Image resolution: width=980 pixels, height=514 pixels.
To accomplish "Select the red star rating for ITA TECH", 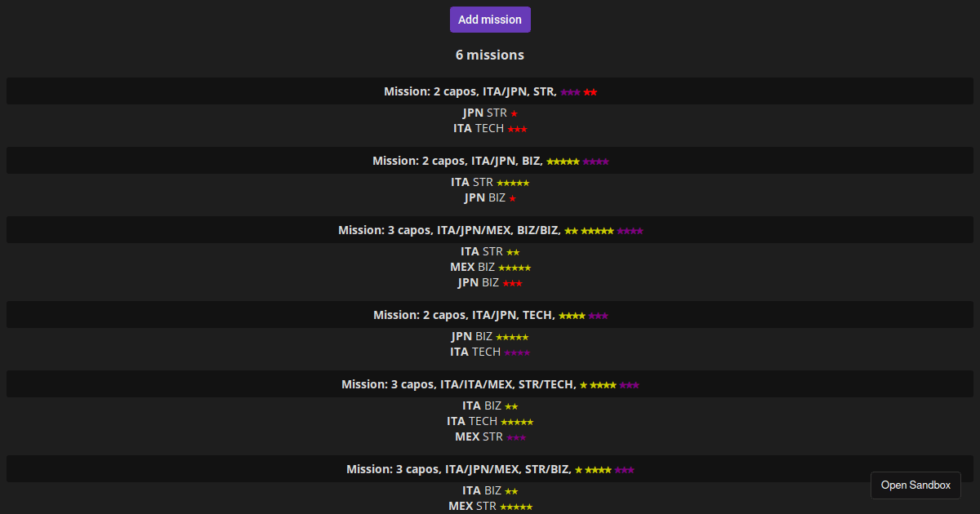I will (x=517, y=128).
